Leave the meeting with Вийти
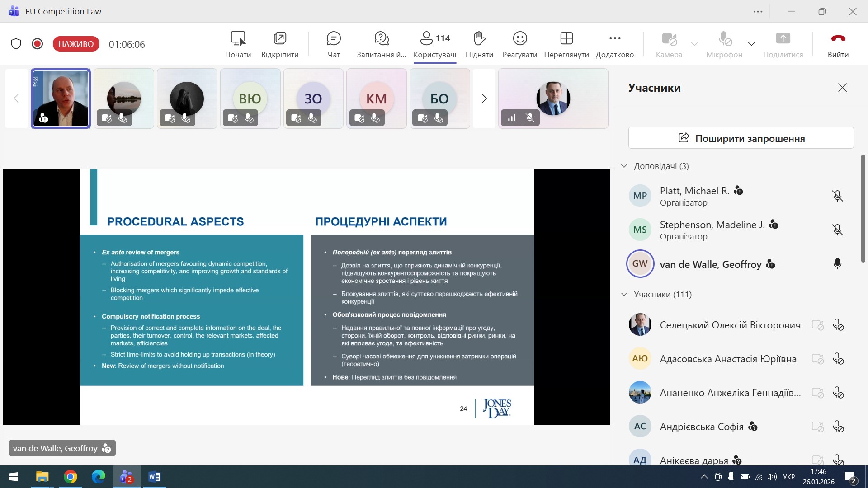 pyautogui.click(x=838, y=44)
